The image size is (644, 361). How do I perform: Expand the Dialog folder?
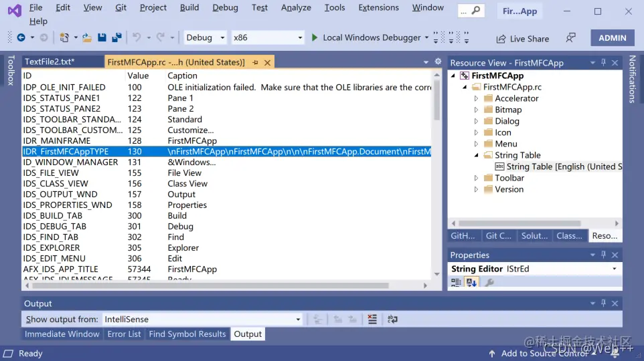476,121
